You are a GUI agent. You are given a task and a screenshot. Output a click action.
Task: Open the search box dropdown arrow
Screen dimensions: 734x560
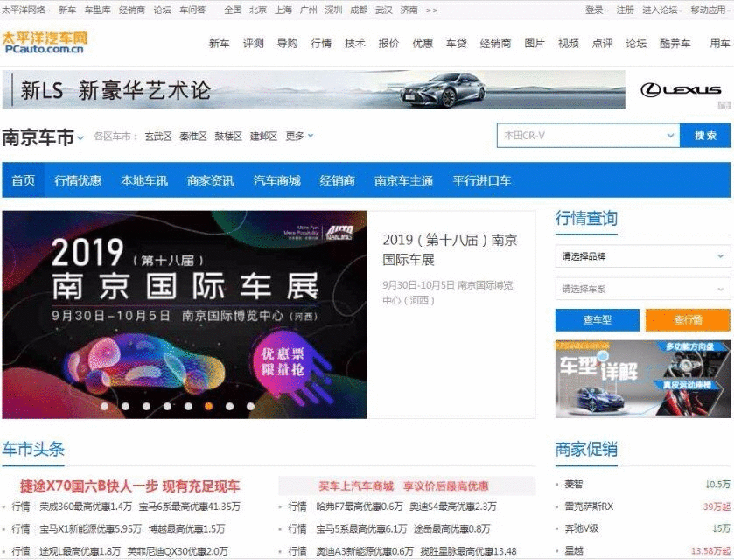(x=670, y=136)
